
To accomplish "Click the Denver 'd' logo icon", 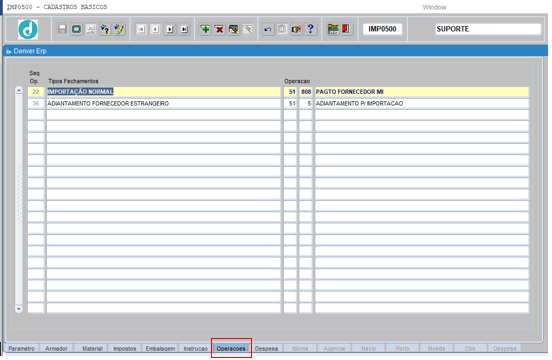I will click(28, 29).
